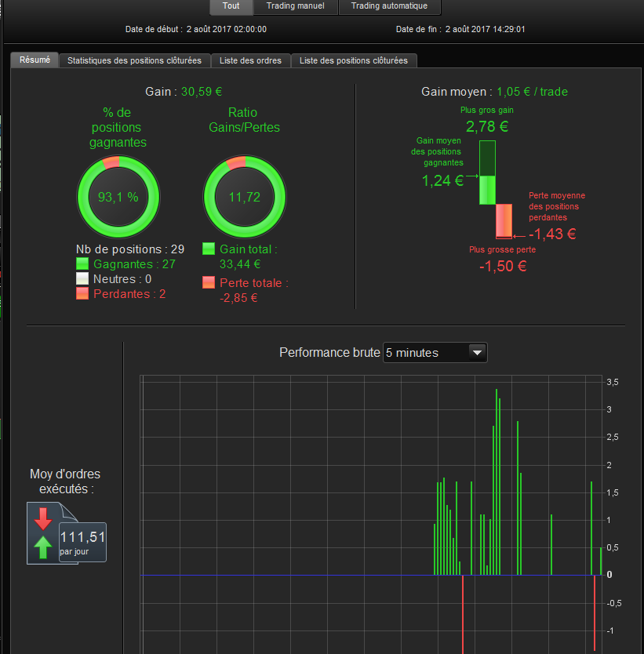Click the executed orders red-green arrows icon

pos(42,533)
